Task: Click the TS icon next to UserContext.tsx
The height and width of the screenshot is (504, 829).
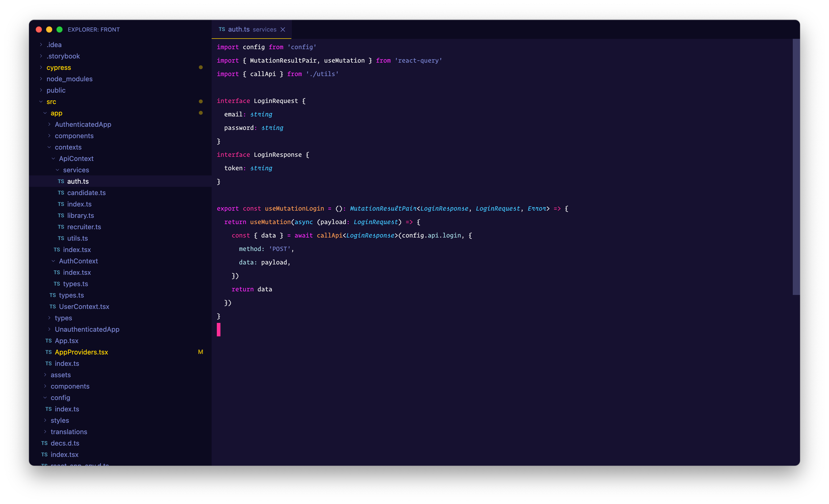Action: coord(53,307)
